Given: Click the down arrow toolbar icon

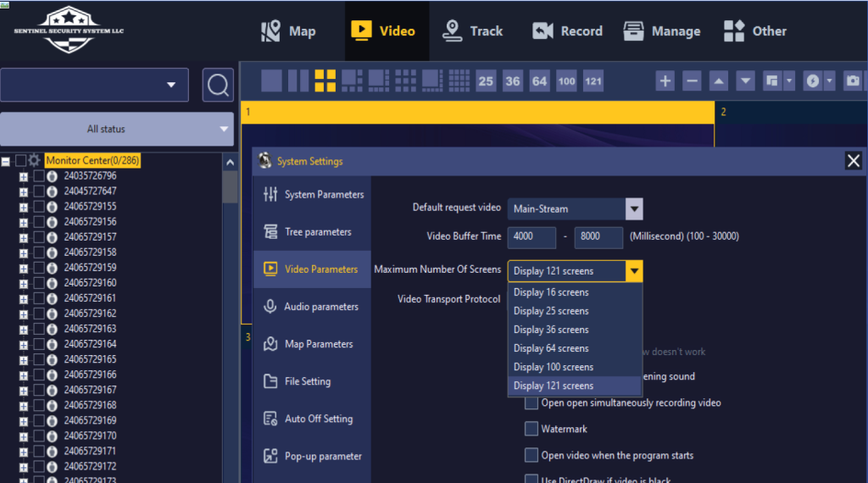Looking at the screenshot, I should pos(745,81).
